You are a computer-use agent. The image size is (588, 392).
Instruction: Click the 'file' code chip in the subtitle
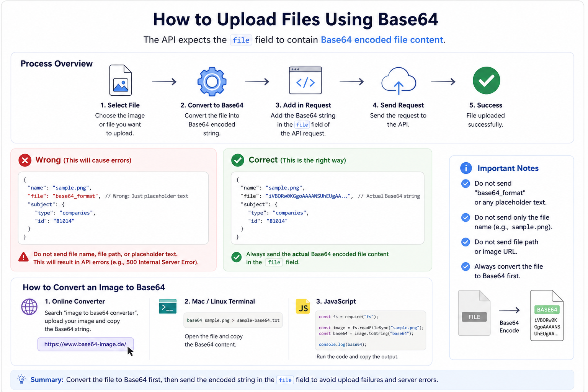[x=241, y=40]
